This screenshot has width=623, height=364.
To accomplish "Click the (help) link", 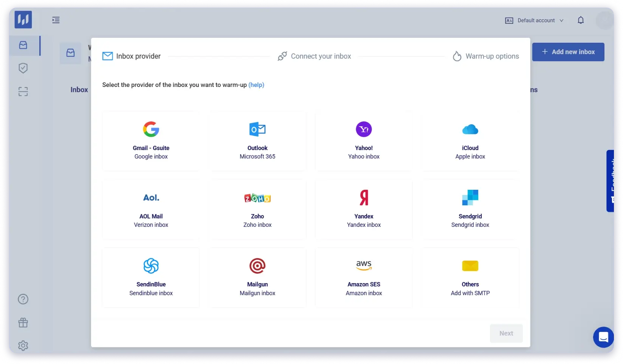I will tap(256, 85).
